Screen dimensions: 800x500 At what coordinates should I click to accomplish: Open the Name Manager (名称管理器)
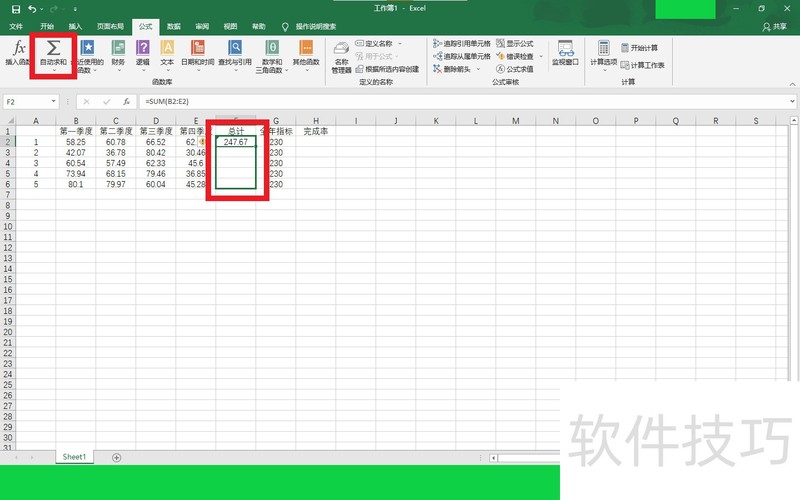coord(341,57)
